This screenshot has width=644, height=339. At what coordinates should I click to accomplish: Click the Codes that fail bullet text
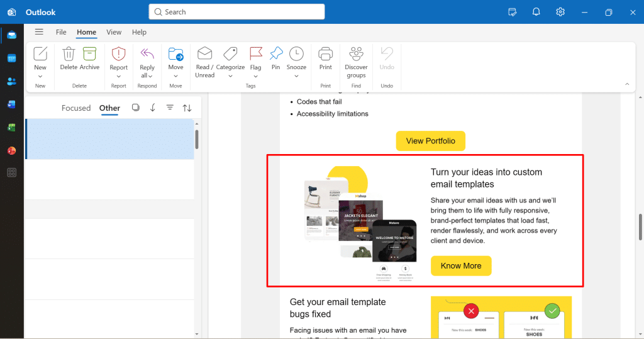[319, 101]
